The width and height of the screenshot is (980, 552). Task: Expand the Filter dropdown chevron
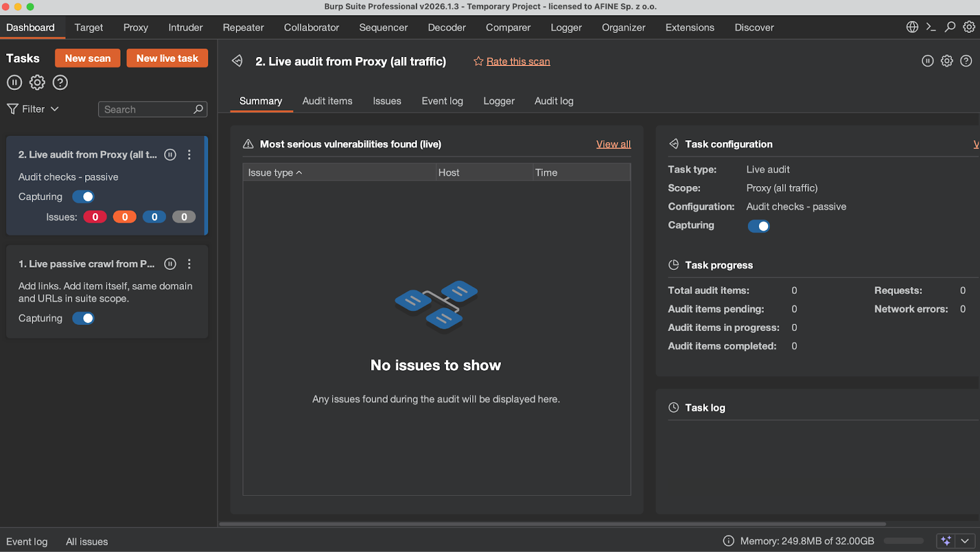point(55,109)
